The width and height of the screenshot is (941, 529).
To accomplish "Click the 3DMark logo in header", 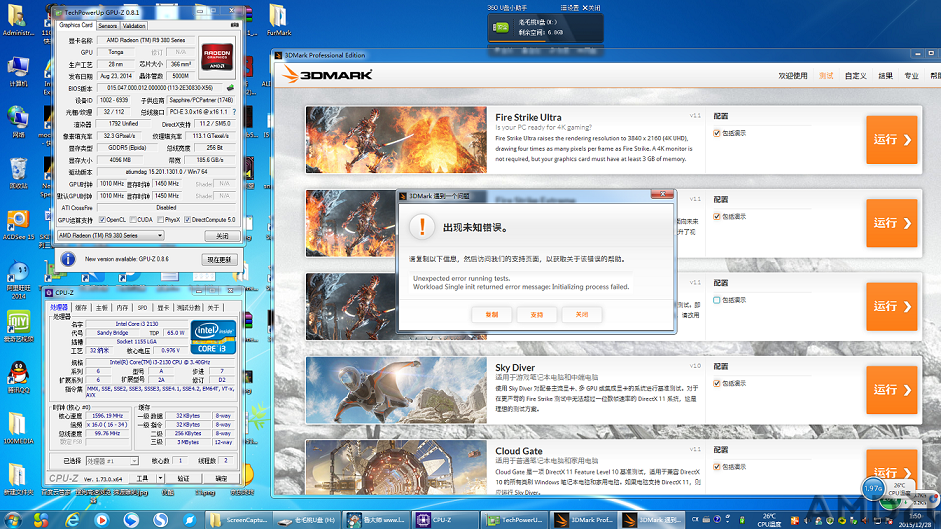I will pos(328,74).
